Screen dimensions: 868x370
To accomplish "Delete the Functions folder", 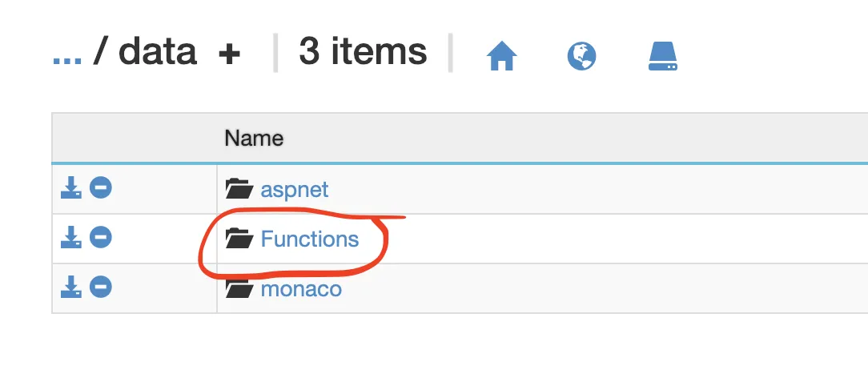I will coord(100,238).
